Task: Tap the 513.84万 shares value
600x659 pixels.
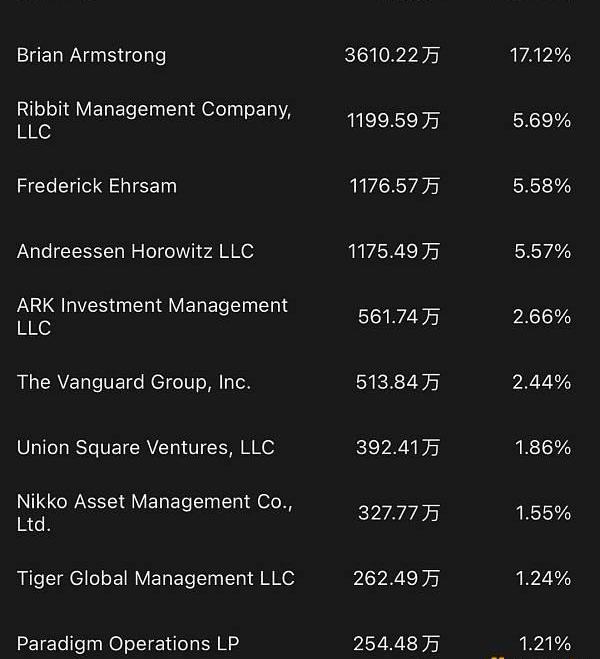Action: pyautogui.click(x=397, y=382)
